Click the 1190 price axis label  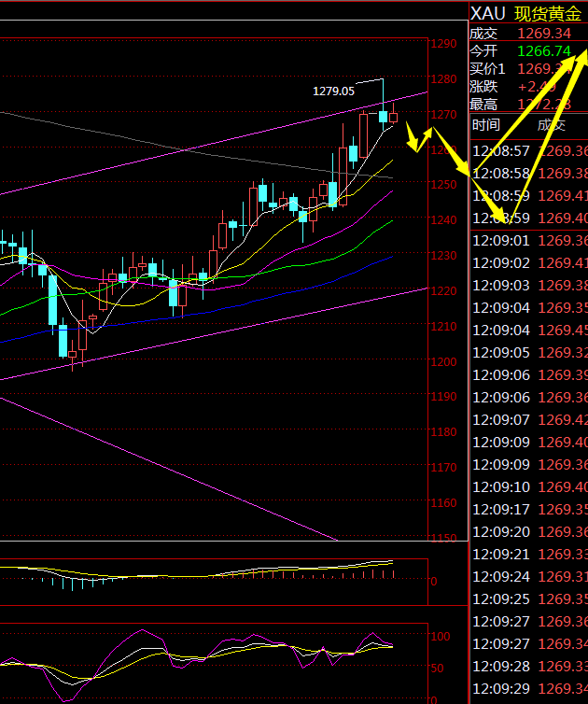pyautogui.click(x=444, y=397)
